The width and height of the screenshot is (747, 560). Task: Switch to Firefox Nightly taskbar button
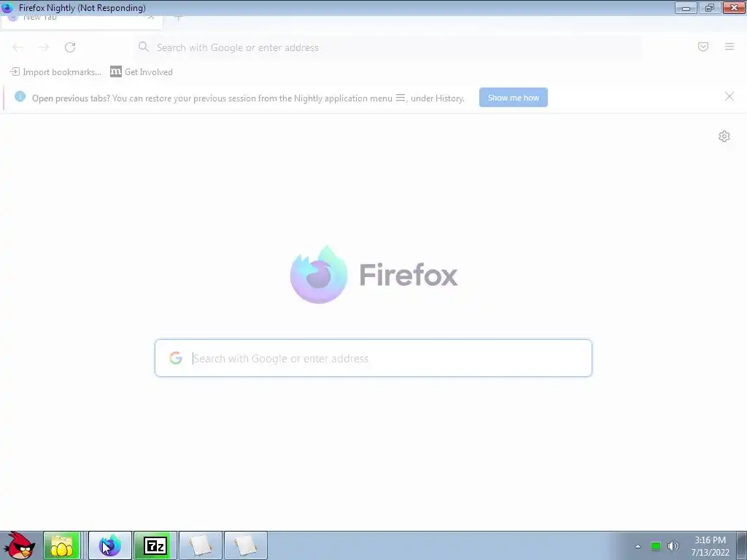pos(110,545)
